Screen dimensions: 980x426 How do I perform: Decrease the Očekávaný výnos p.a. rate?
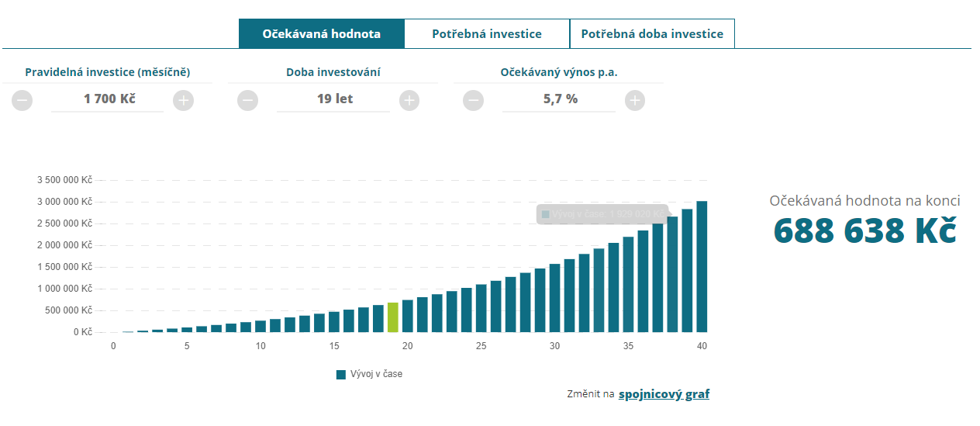474,100
